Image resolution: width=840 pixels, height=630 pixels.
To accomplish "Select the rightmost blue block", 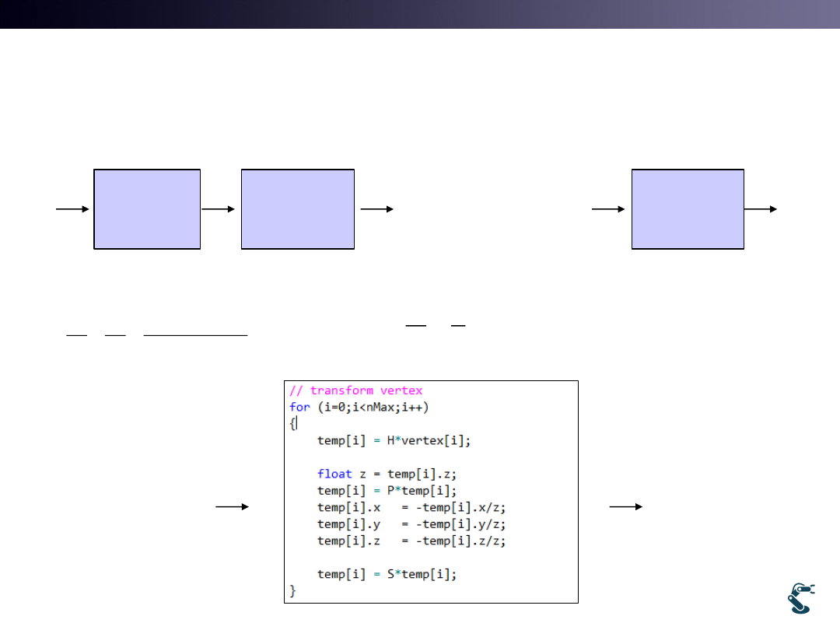I will [x=688, y=208].
